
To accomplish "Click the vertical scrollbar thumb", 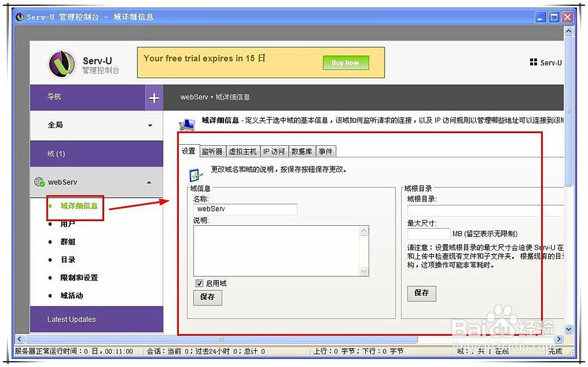I will click(x=569, y=111).
